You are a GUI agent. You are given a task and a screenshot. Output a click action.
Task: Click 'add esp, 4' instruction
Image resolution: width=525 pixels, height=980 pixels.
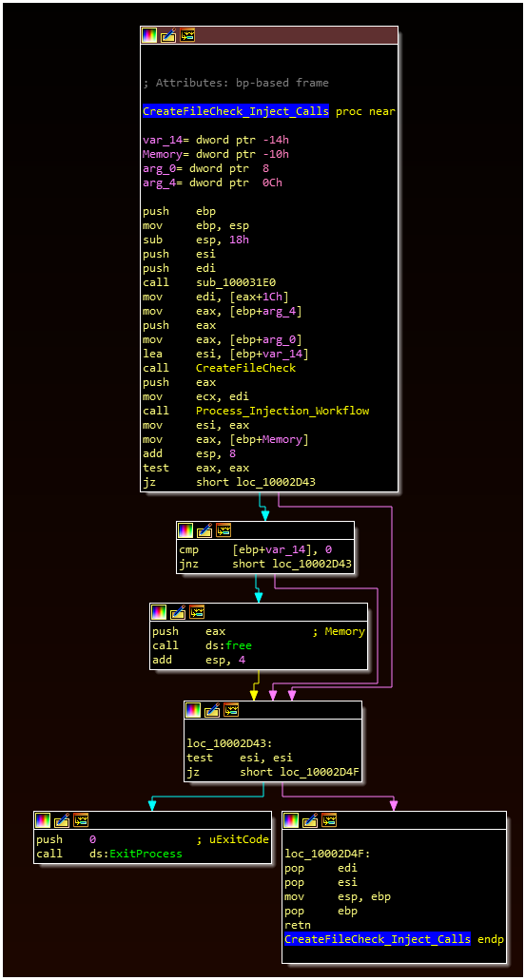tap(198, 661)
